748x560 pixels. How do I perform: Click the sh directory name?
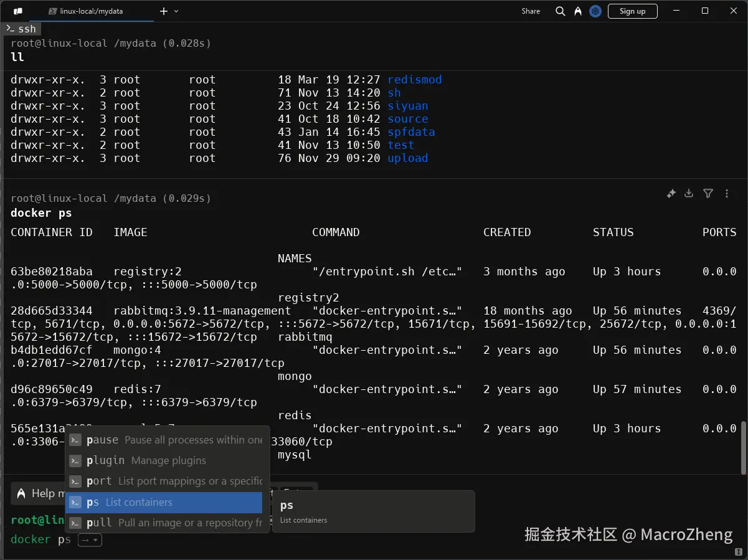coord(394,93)
